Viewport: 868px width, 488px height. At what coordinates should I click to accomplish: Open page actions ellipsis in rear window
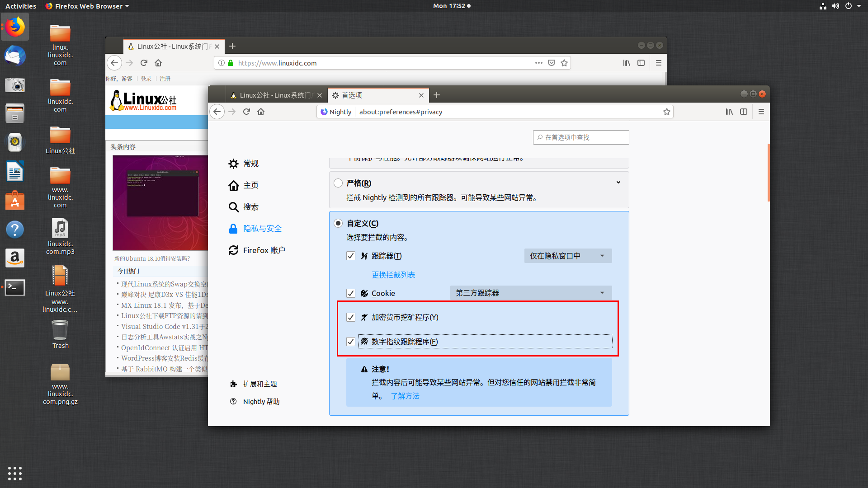538,63
